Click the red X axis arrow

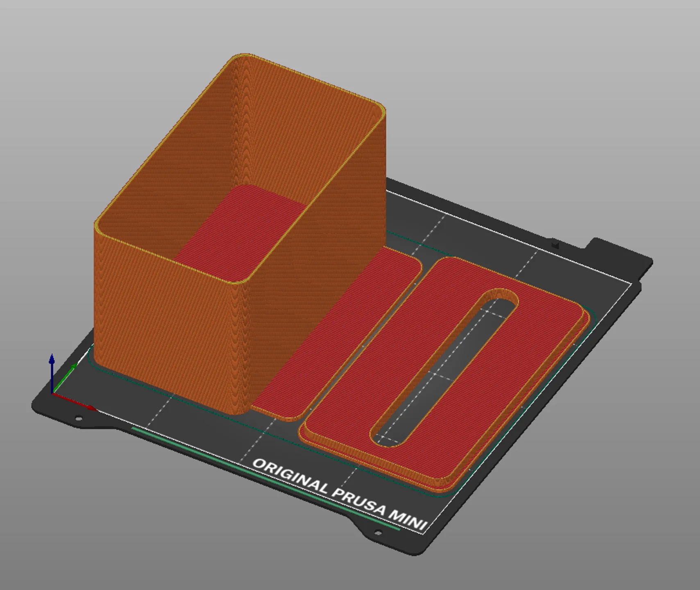75,402
